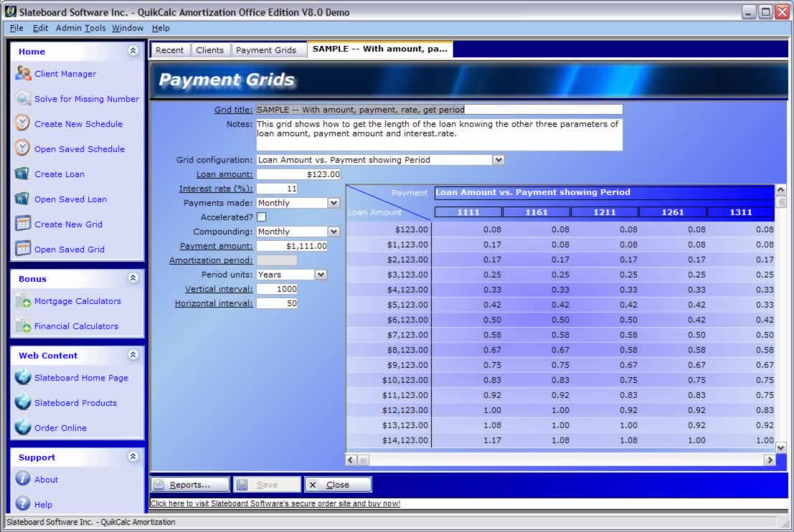The height and width of the screenshot is (532, 794).
Task: Click the Interest rate input field
Action: [277, 189]
